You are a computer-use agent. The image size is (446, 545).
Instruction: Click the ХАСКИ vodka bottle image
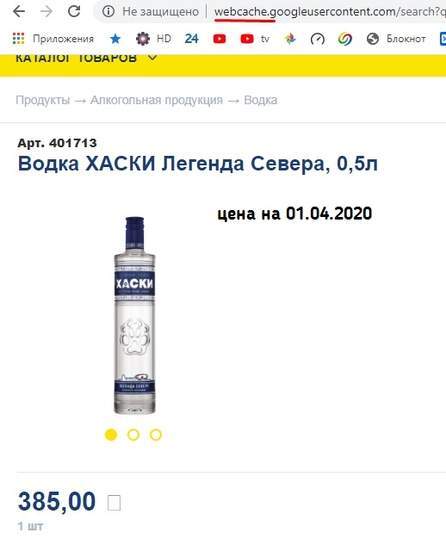tap(135, 315)
